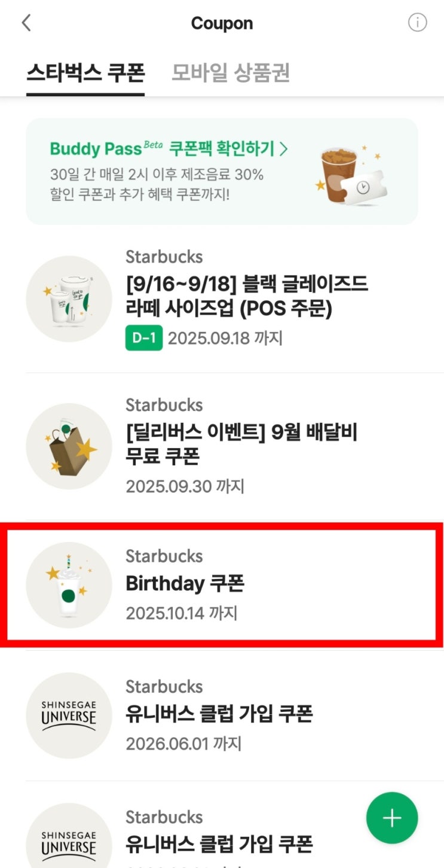Screen dimensions: 444x868
Task: Open the Birthday 쿠폰 title
Action: coord(185,583)
